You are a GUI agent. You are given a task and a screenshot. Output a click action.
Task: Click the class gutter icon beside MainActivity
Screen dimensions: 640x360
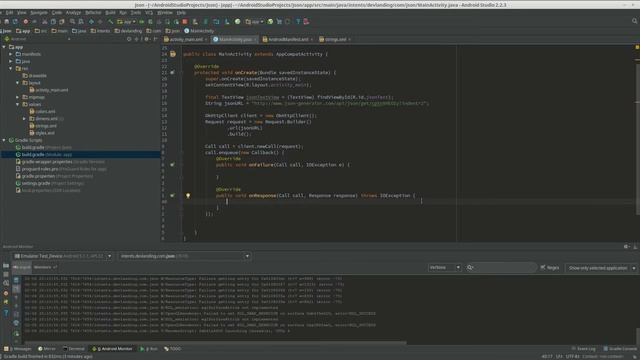coord(173,54)
